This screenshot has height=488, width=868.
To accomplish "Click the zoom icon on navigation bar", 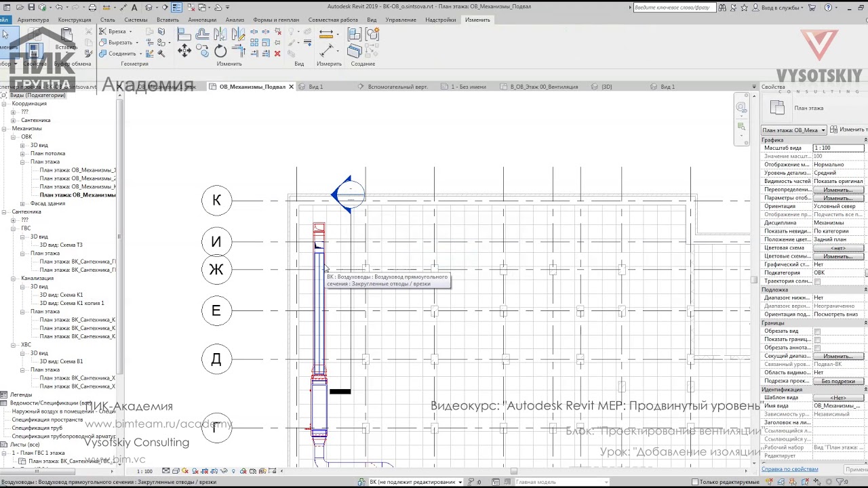I will [741, 126].
